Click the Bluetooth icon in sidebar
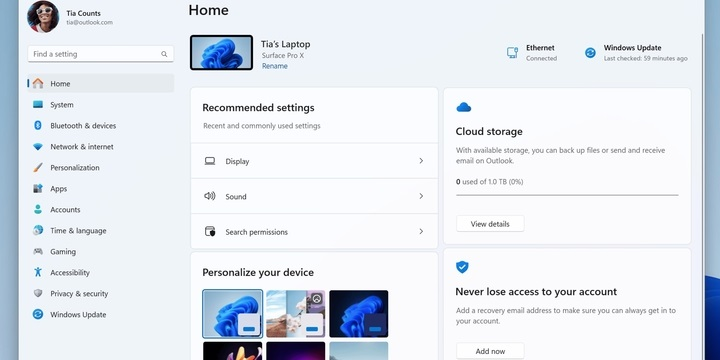This screenshot has width=720, height=360. coord(38,125)
